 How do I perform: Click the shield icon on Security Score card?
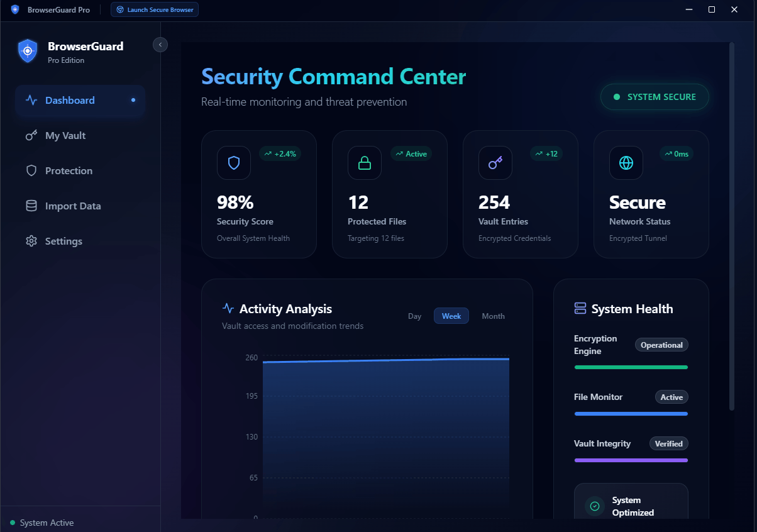[x=234, y=163]
